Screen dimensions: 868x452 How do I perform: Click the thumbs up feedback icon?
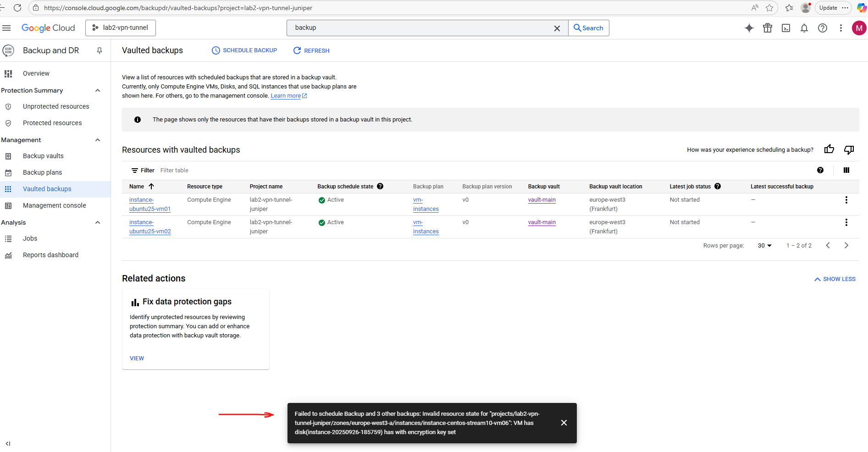(x=829, y=149)
